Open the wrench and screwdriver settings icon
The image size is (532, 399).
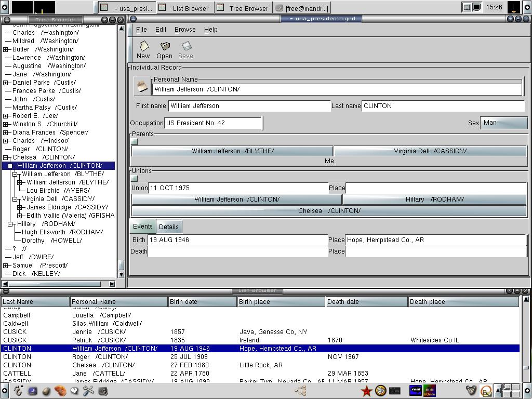(x=88, y=391)
